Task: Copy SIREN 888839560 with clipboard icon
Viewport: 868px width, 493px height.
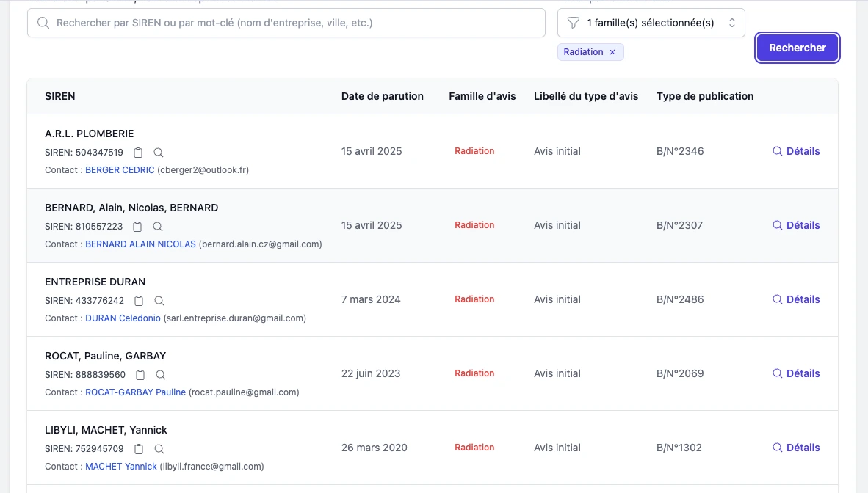Action: coord(140,375)
